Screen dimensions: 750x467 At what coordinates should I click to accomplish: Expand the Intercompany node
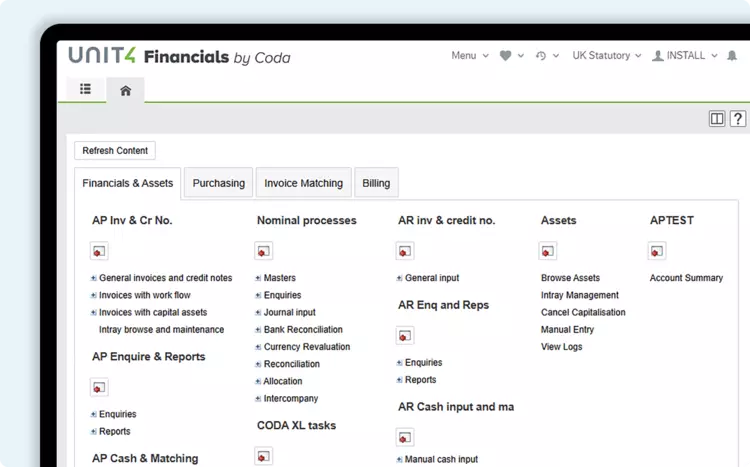(258, 399)
